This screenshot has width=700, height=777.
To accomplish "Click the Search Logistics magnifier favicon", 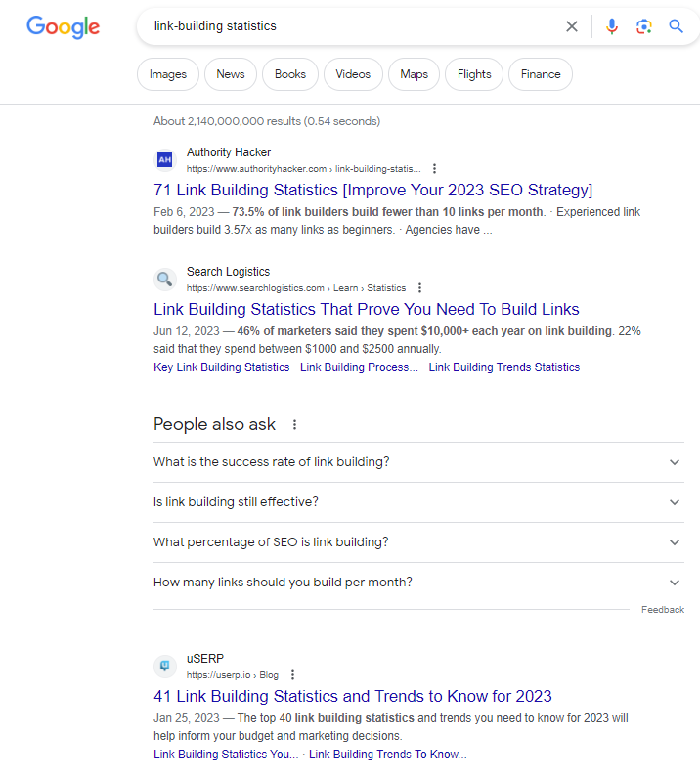I will tap(164, 279).
